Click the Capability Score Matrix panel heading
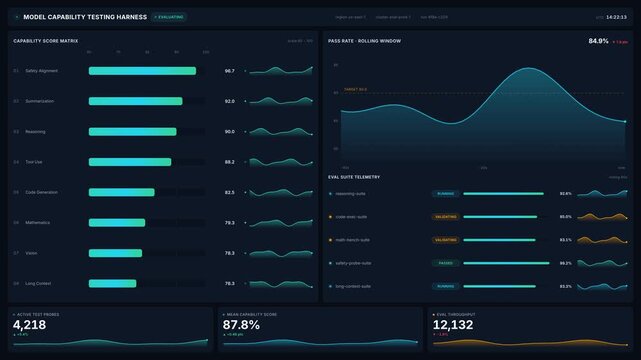 point(45,41)
